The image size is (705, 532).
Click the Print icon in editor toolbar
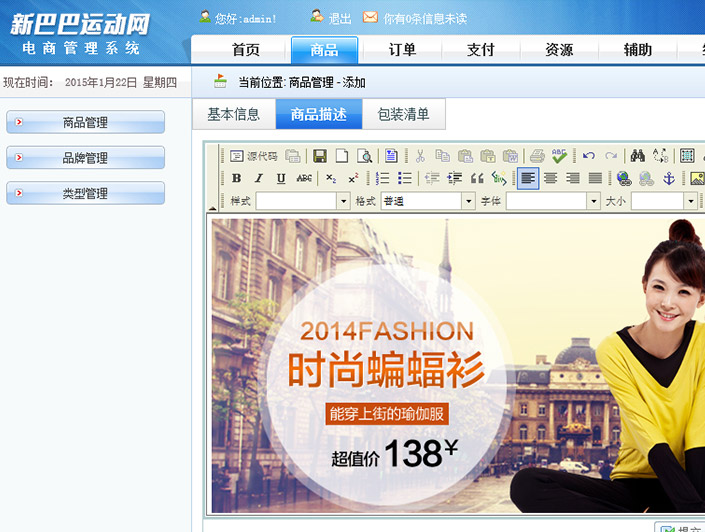point(537,156)
